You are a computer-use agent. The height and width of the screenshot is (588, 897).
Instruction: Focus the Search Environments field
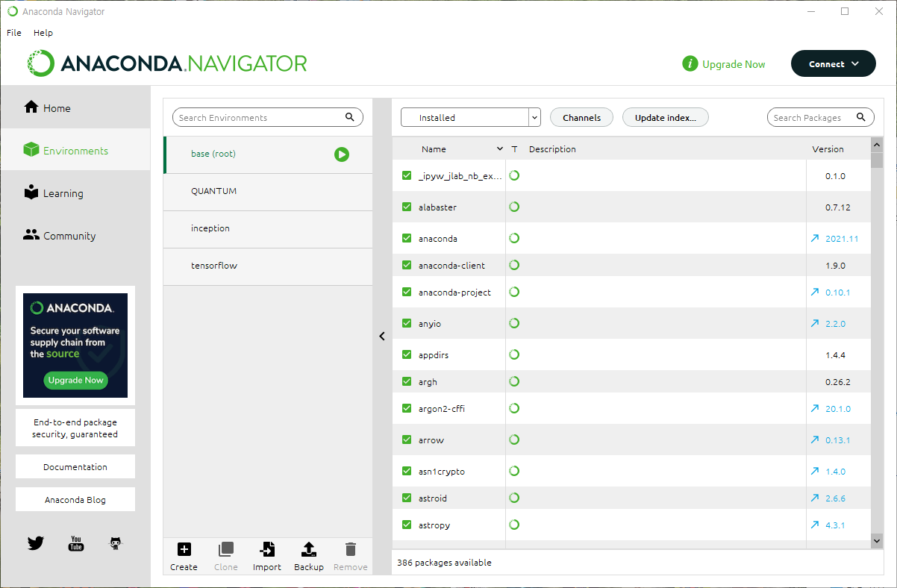267,117
